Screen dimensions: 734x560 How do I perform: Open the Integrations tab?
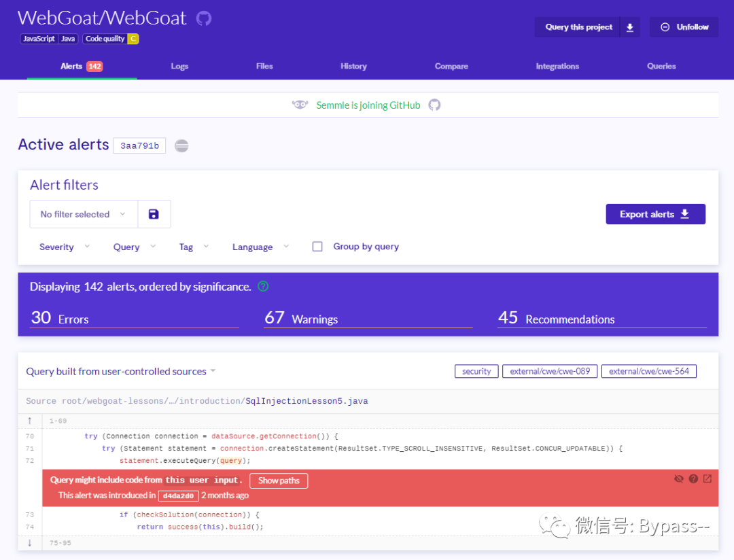coord(557,67)
